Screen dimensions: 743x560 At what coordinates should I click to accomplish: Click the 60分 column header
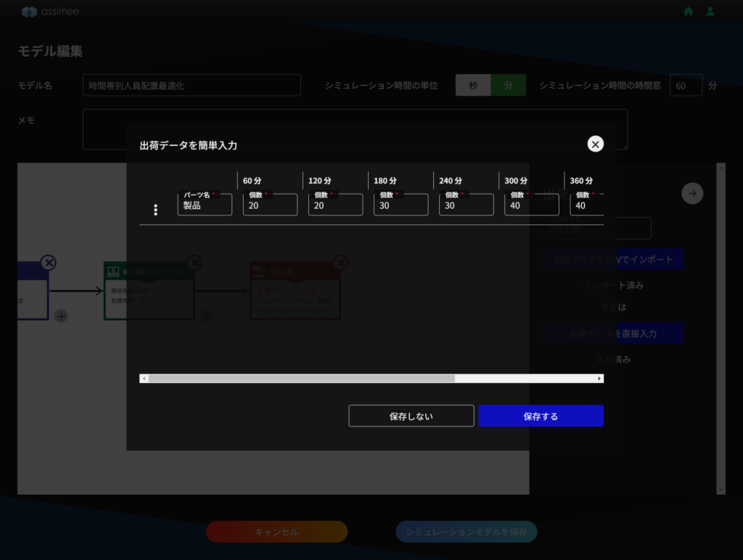252,181
